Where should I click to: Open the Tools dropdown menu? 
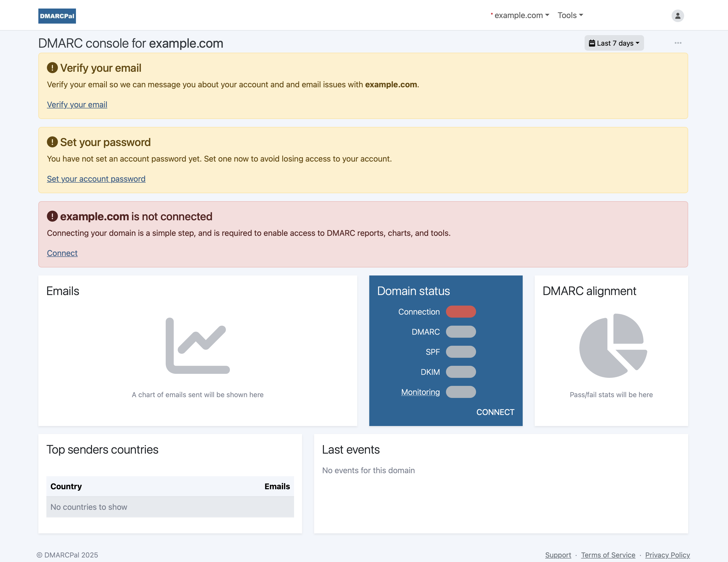pyautogui.click(x=570, y=15)
